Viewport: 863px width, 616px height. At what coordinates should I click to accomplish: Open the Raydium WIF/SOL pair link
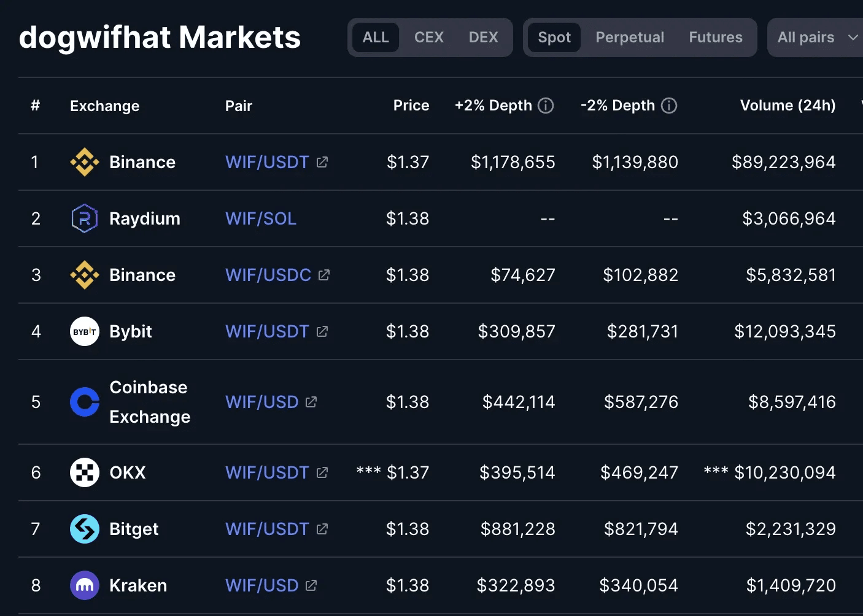[x=261, y=218]
